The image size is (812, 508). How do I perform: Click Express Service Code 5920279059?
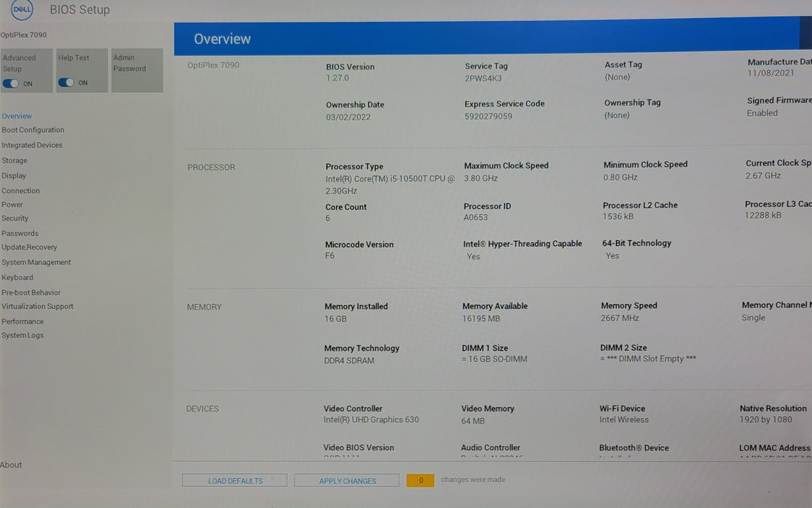pos(488,117)
